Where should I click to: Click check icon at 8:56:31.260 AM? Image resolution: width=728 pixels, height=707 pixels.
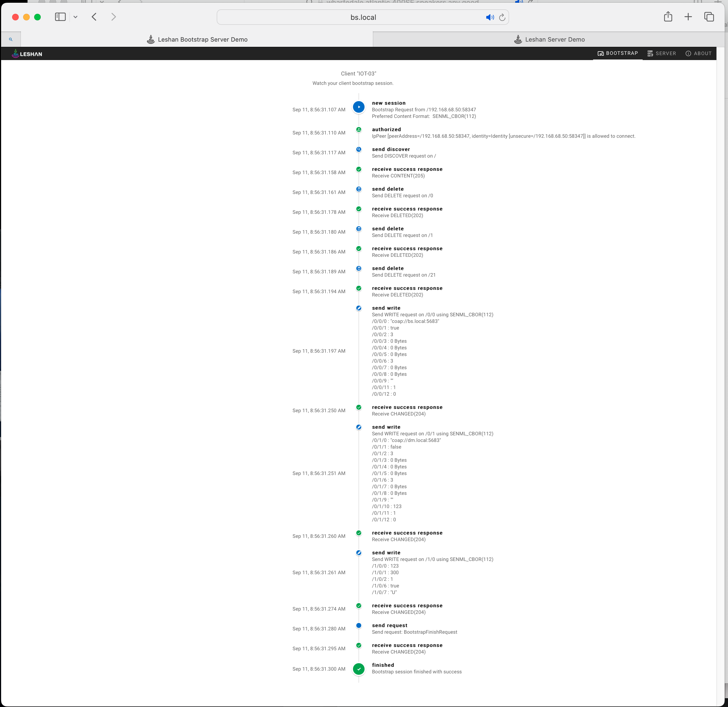pos(358,533)
